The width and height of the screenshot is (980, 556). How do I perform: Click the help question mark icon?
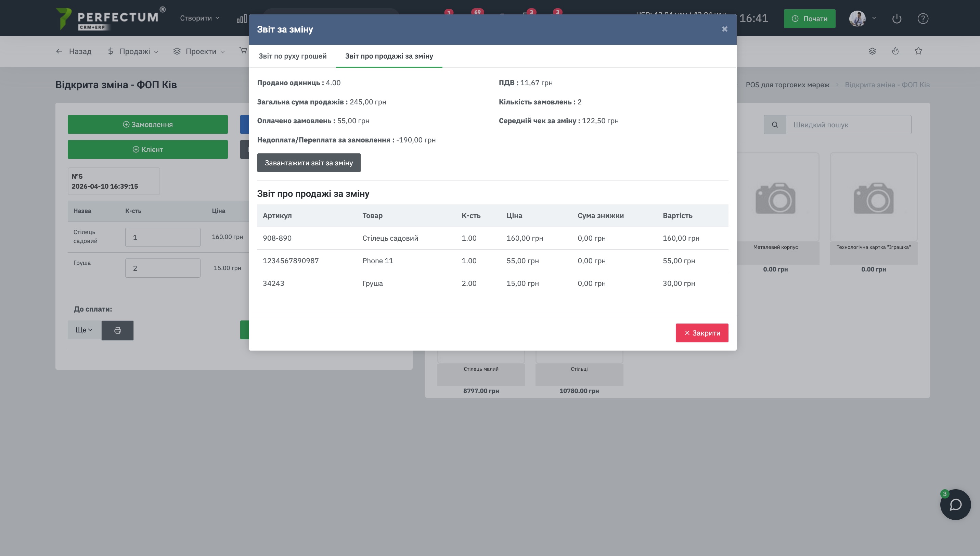[923, 18]
